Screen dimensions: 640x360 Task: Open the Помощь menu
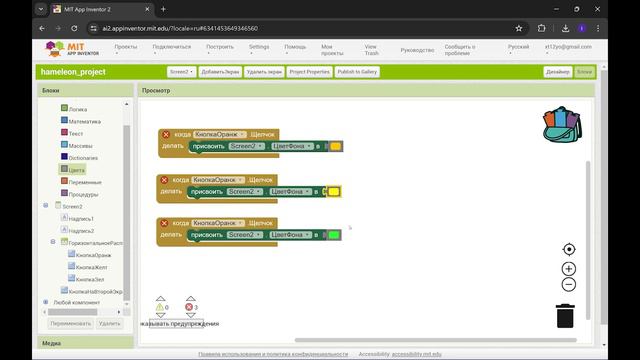coord(295,49)
